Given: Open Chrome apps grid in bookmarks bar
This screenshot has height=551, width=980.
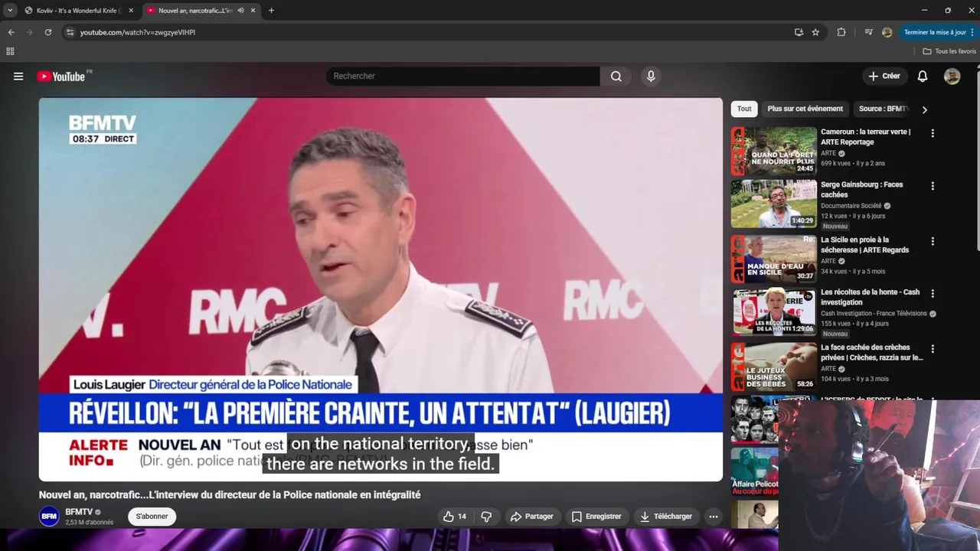Looking at the screenshot, I should coord(10,51).
